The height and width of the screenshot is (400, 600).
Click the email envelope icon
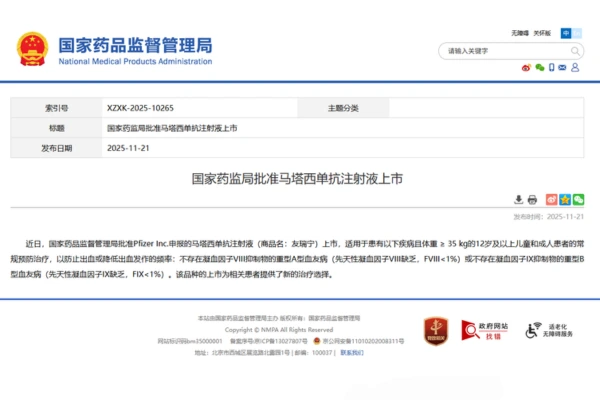(x=564, y=68)
